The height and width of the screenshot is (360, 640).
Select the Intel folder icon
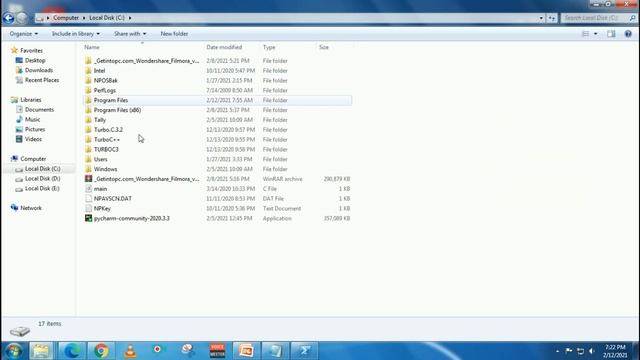(x=88, y=71)
